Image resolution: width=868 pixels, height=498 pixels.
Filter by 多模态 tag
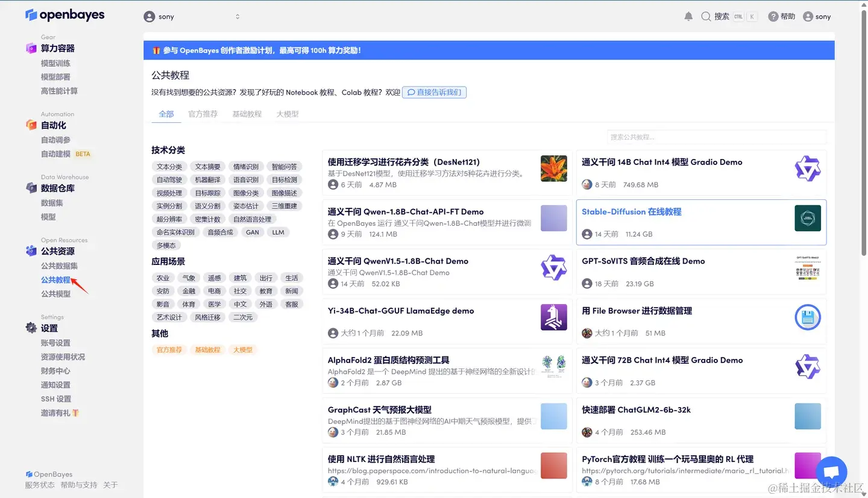click(x=166, y=246)
